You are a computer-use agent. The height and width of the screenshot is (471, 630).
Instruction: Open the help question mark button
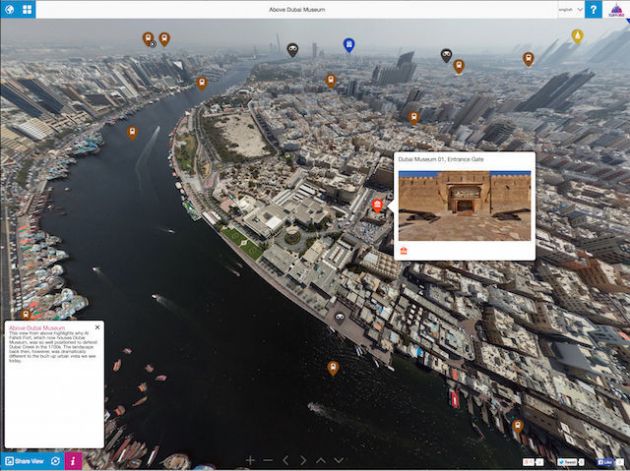(593, 9)
